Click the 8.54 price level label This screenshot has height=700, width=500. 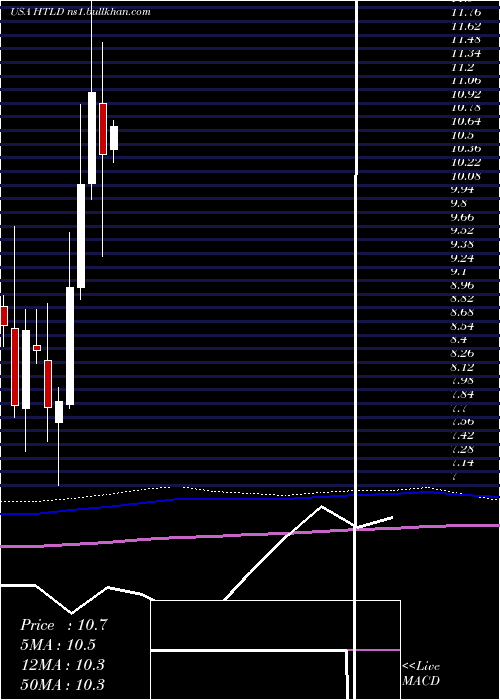point(462,326)
